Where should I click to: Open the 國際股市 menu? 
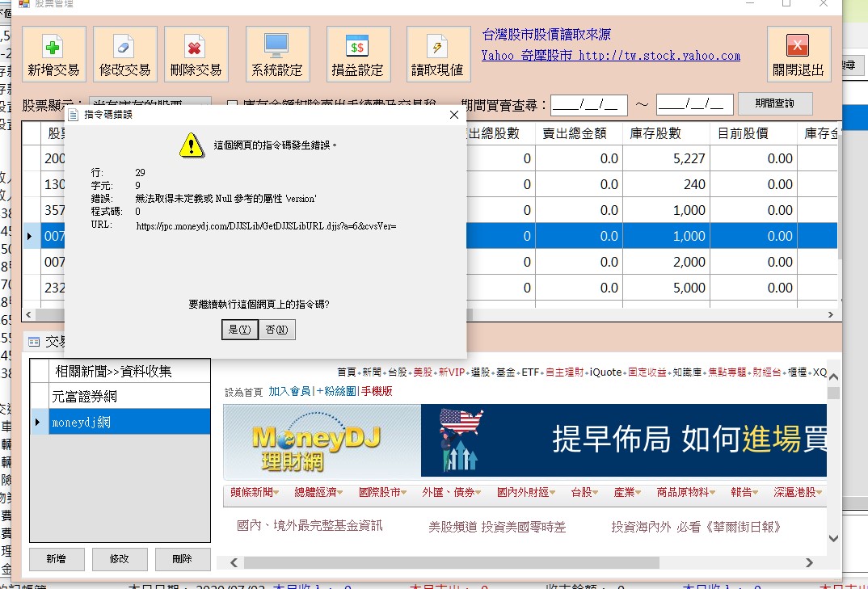pos(382,492)
